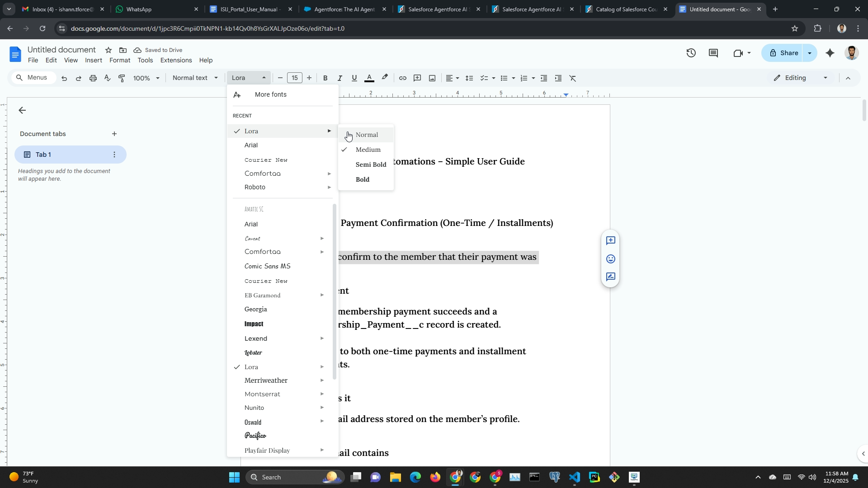The image size is (868, 488).
Task: Click More fonts option
Action: click(270, 94)
